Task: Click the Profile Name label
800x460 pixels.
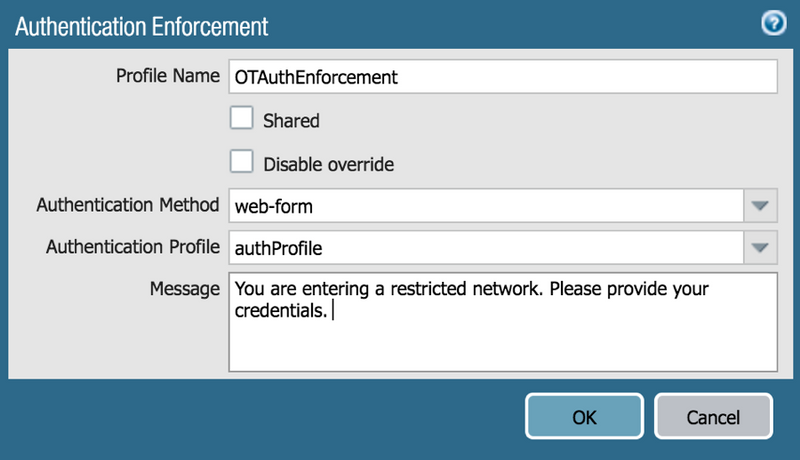Action: (167, 76)
